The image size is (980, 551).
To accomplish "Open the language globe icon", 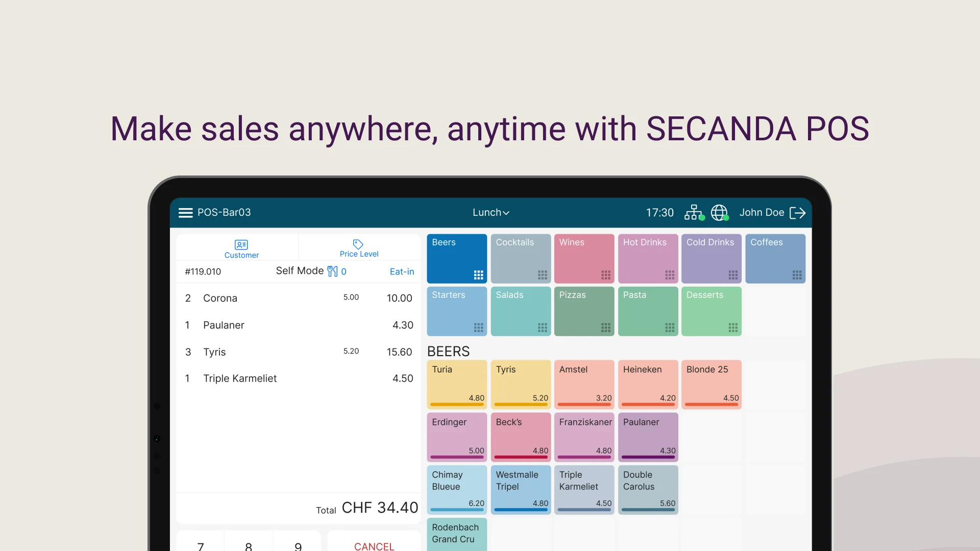I will (x=719, y=213).
